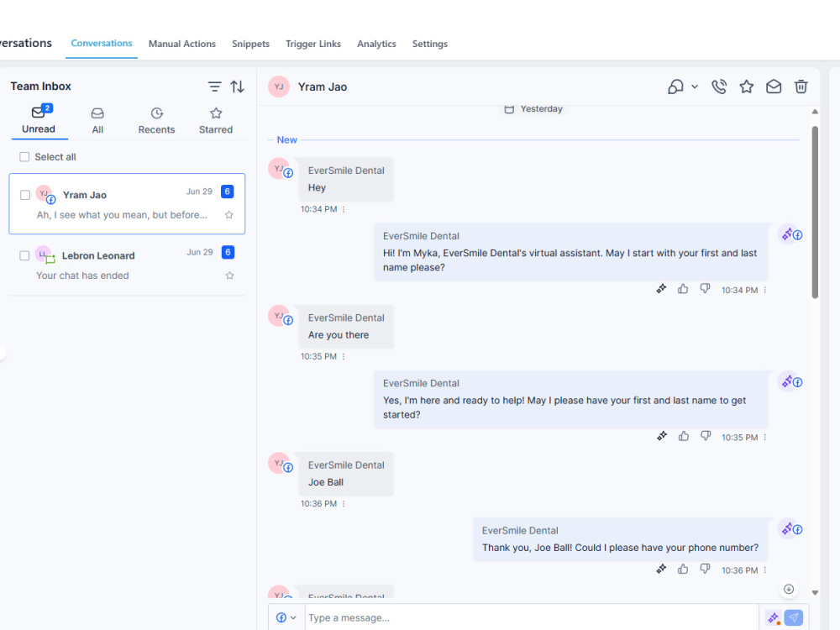Select the Starred inbox tab
Screen dimensions: 840x630
point(216,121)
